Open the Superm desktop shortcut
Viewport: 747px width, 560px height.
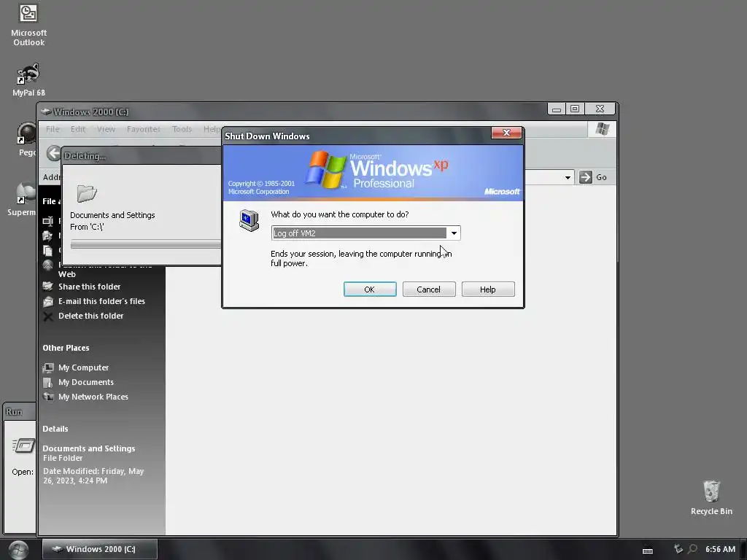click(x=21, y=199)
